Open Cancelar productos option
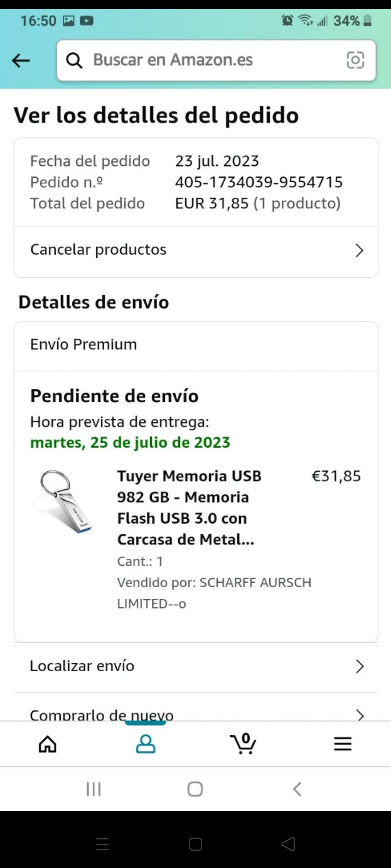The height and width of the screenshot is (868, 391). coord(196,250)
